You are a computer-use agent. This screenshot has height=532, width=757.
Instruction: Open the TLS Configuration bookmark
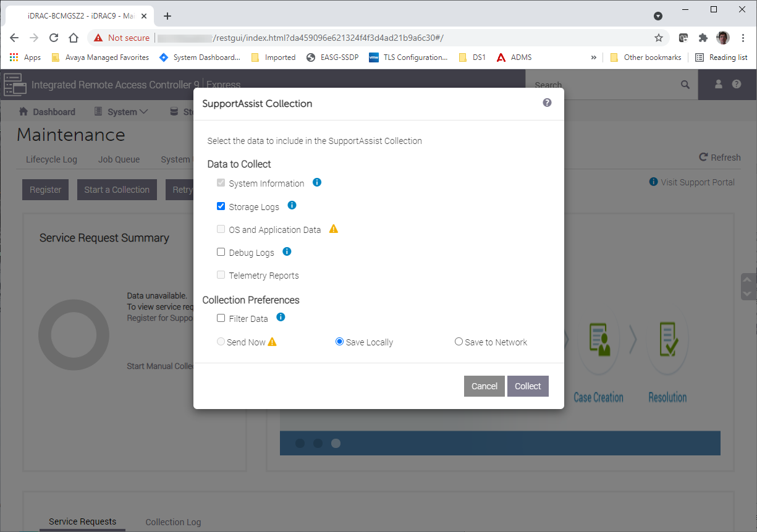coord(408,57)
